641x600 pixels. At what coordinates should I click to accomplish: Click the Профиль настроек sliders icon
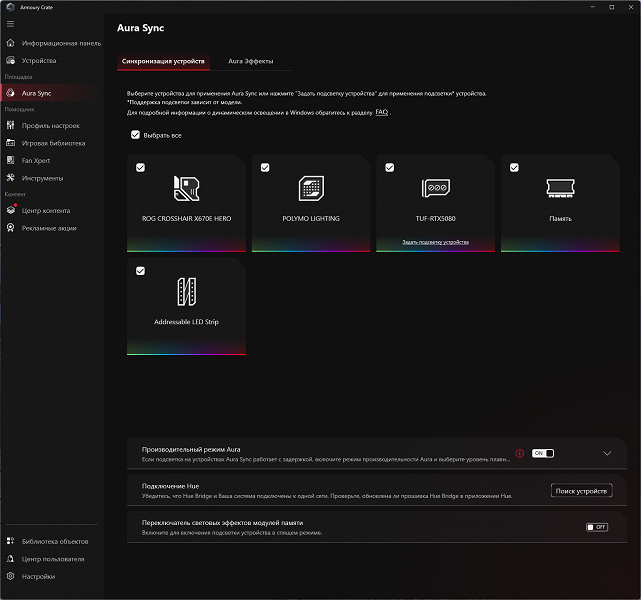(11, 125)
